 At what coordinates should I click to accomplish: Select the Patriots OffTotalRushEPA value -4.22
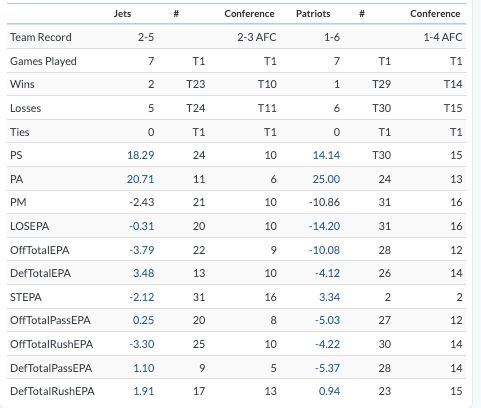327,344
